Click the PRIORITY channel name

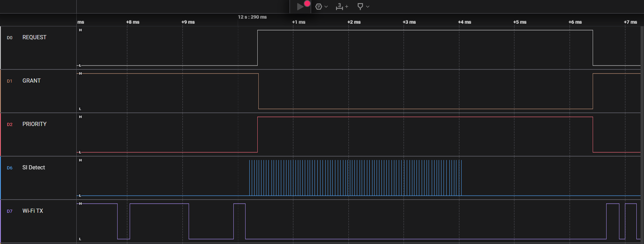pyautogui.click(x=34, y=124)
